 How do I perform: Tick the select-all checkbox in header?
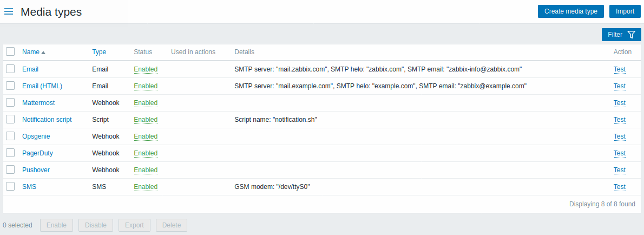tap(10, 52)
